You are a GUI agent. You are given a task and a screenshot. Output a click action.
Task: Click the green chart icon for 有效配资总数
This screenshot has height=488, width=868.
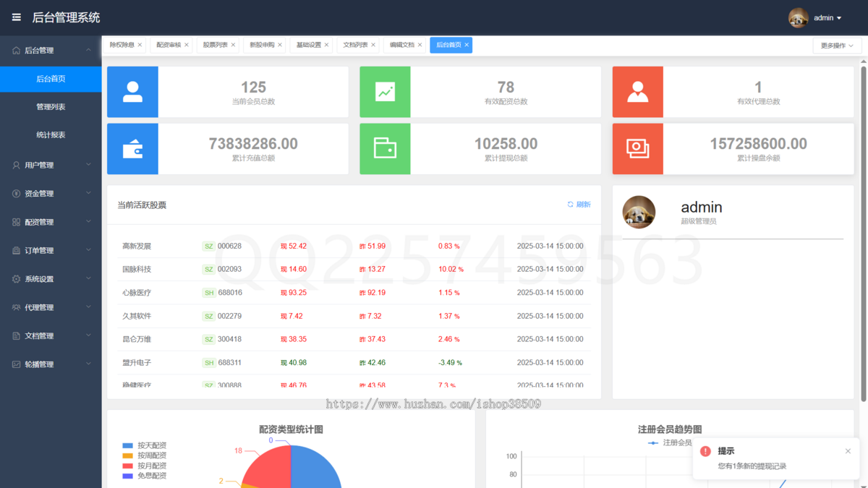[x=385, y=92]
